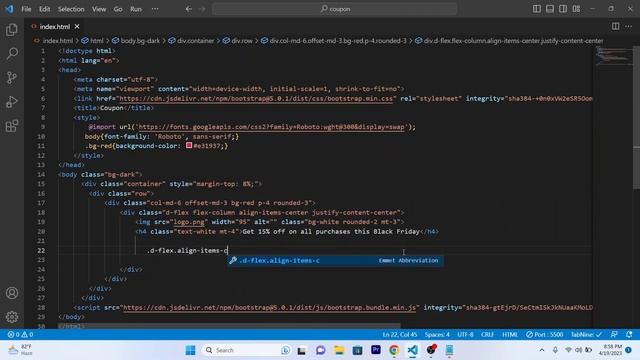640x360 pixels.
Task: Open the Run menu
Action: pyautogui.click(x=136, y=9)
